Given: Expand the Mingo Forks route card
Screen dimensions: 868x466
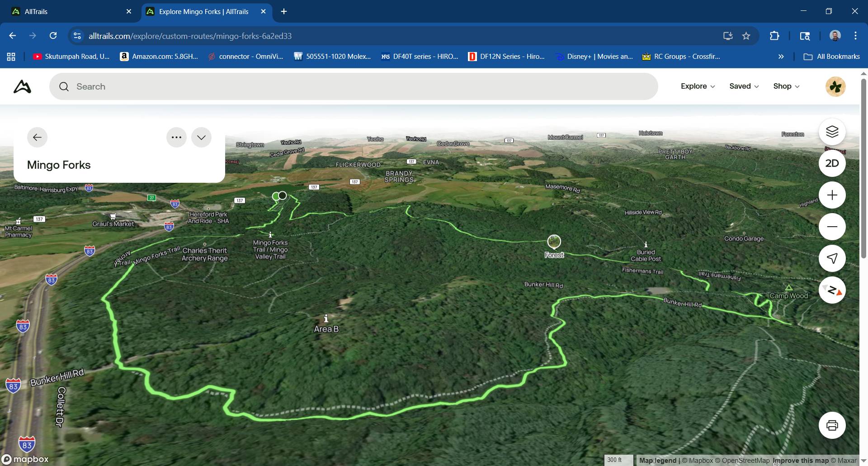Looking at the screenshot, I should tap(201, 138).
